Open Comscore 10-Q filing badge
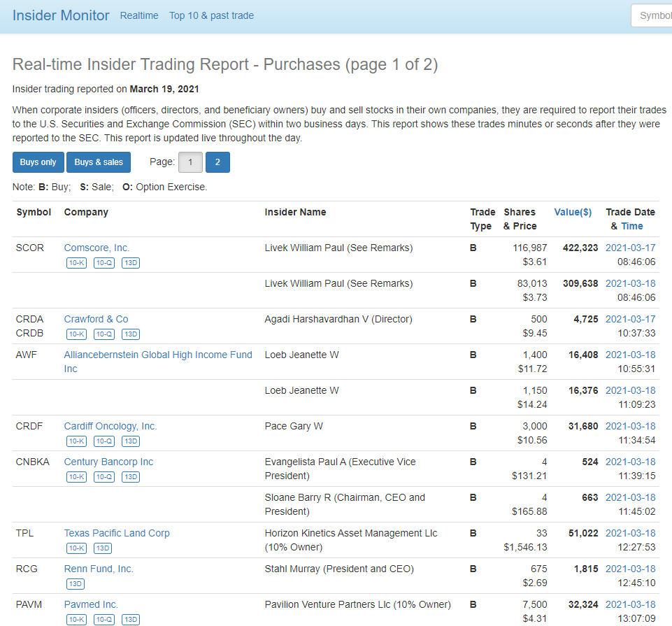Screen dimensions: 672x626 click(x=104, y=263)
